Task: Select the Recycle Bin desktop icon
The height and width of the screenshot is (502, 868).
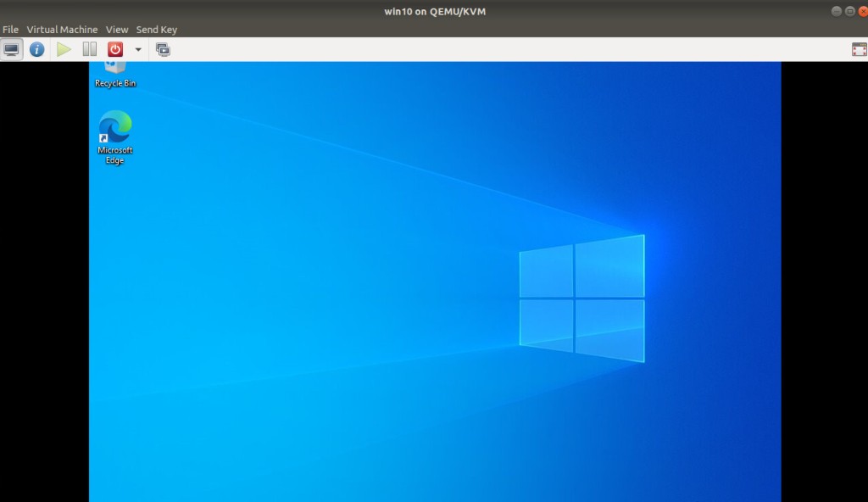Action: (115, 75)
